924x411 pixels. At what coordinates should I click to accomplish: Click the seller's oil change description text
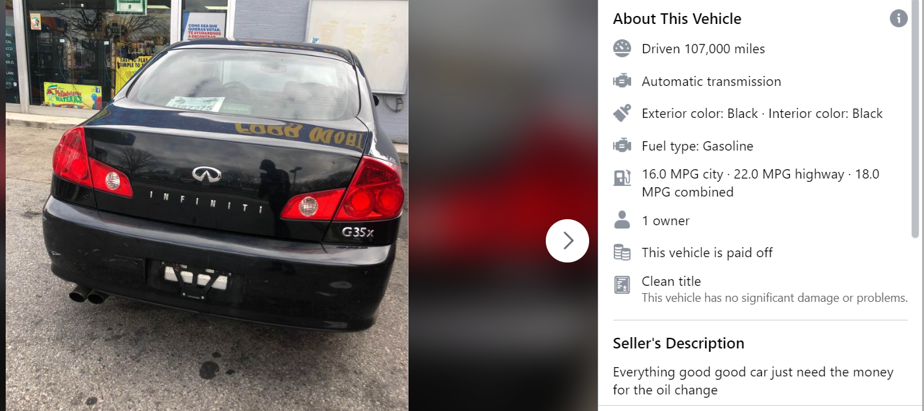click(753, 381)
